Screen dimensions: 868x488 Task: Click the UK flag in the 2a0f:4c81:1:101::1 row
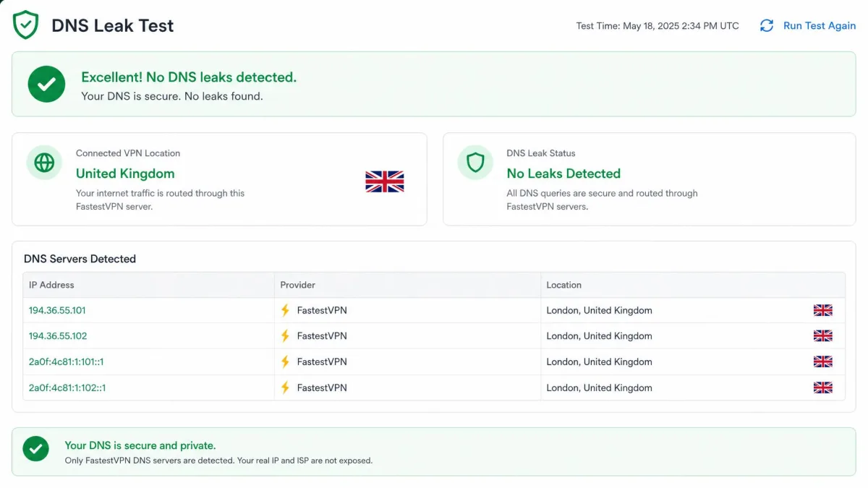click(823, 361)
